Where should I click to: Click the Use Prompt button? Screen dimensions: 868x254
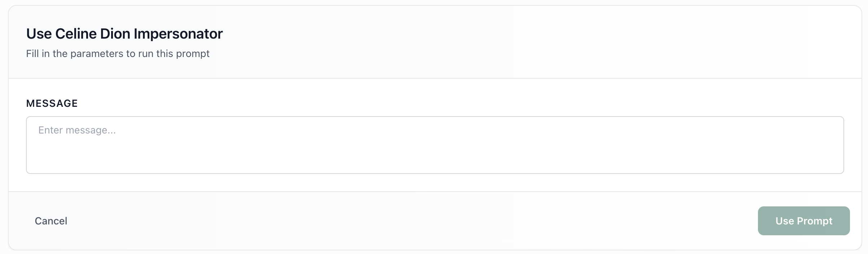[803, 221]
